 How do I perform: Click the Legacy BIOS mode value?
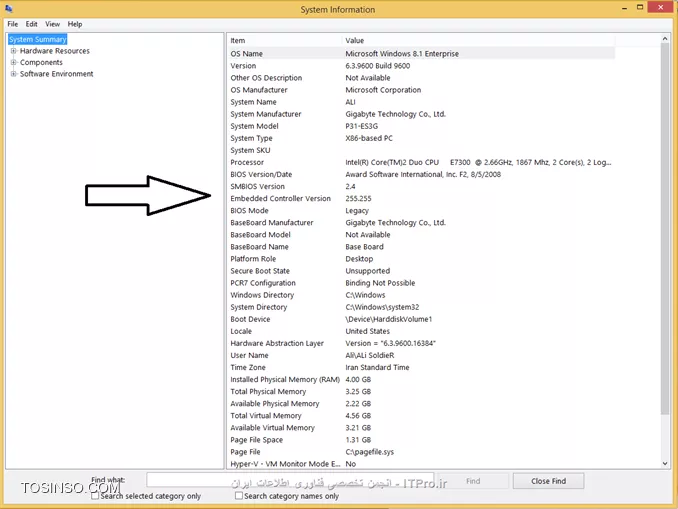tap(357, 211)
